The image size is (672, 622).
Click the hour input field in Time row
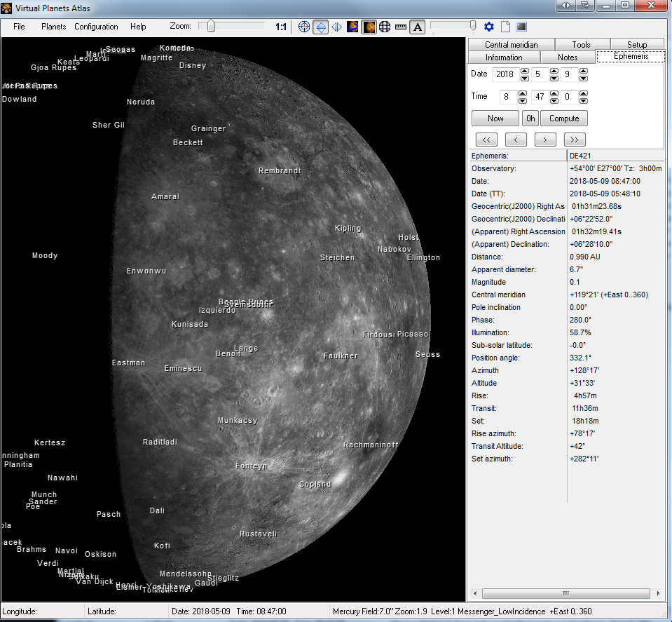pos(508,96)
